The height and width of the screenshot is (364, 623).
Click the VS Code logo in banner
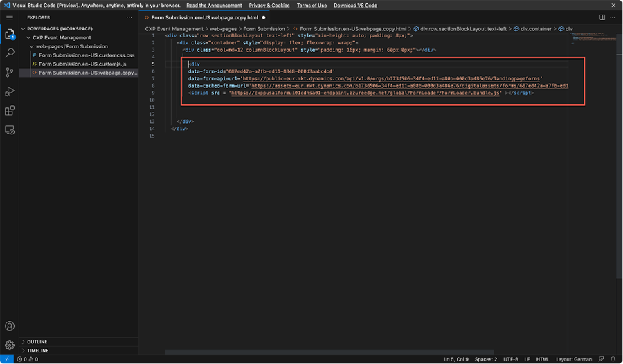point(7,5)
